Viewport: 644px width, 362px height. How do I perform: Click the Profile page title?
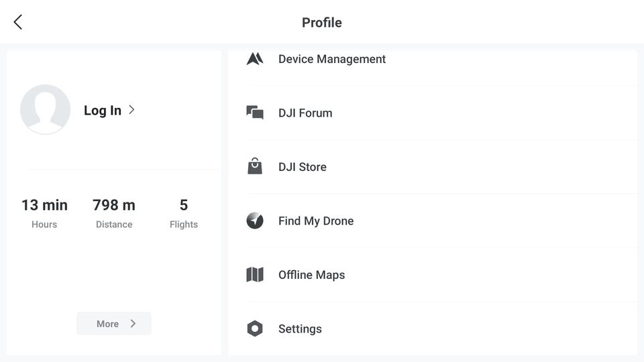[x=321, y=22]
